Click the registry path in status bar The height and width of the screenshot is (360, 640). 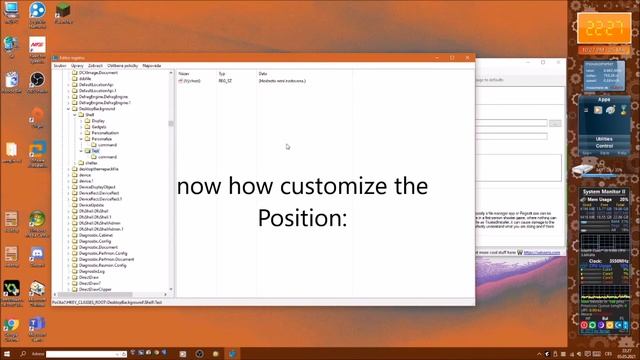[107, 302]
